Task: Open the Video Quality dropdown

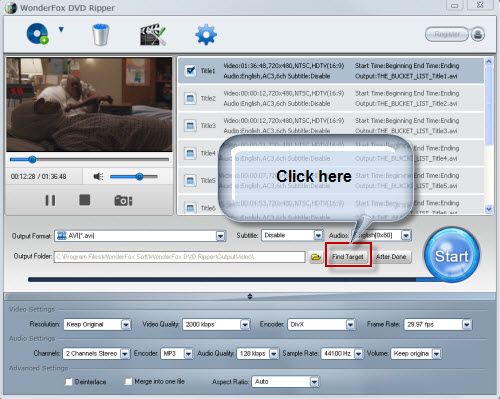Action: click(245, 324)
